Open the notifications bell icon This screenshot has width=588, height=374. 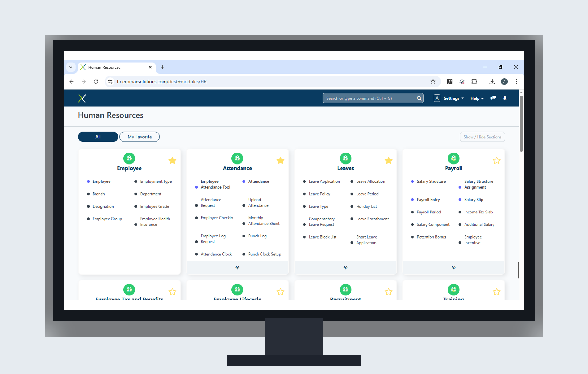click(x=505, y=98)
